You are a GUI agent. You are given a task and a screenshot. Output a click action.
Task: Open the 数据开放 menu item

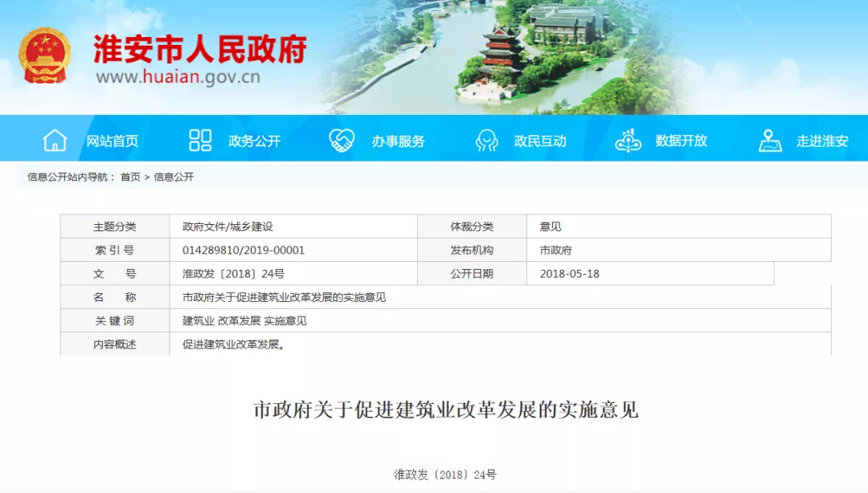pos(682,141)
